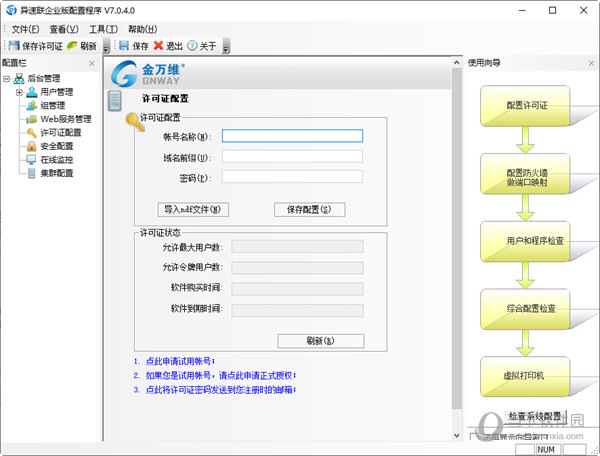Image resolution: width=600 pixels, height=456 pixels.
Task: Click the 保存配置(S) button
Action: point(310,210)
